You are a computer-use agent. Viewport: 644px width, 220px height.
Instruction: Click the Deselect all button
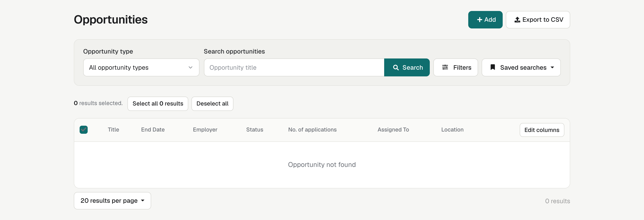pos(212,104)
